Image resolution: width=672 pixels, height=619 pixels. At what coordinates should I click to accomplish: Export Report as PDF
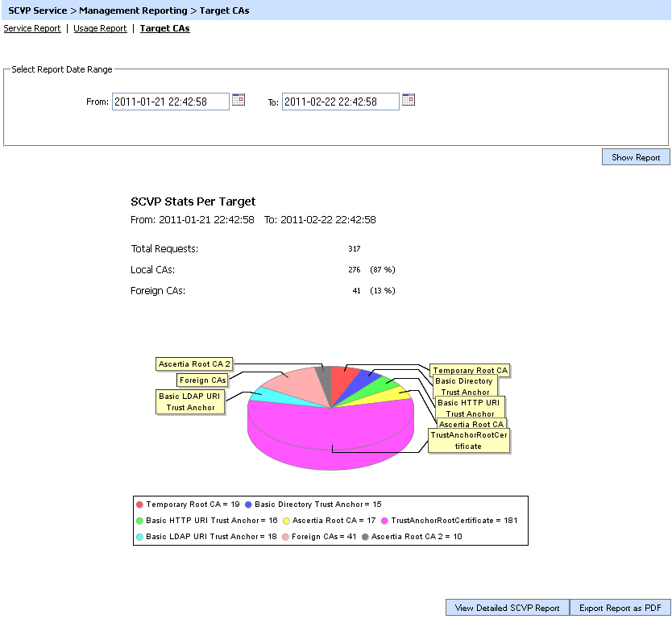(620, 608)
